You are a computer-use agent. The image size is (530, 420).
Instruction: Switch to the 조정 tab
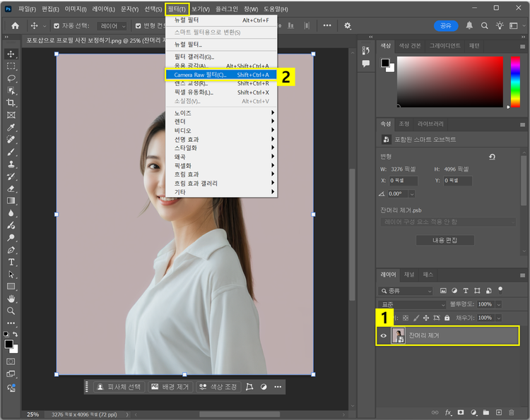(404, 124)
